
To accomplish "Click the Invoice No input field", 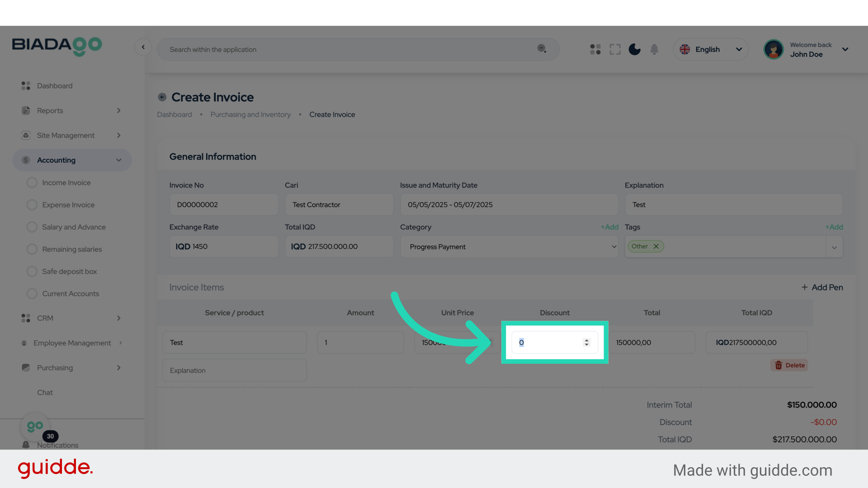I will pyautogui.click(x=223, y=205).
